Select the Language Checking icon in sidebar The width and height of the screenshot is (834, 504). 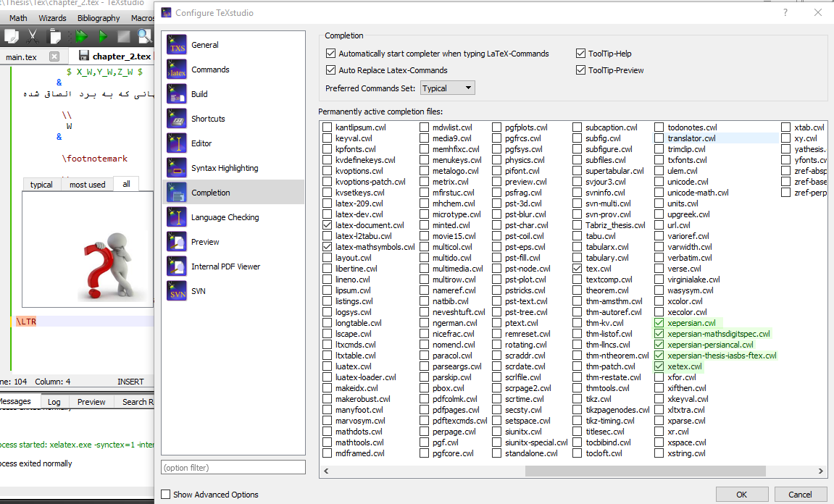(177, 217)
